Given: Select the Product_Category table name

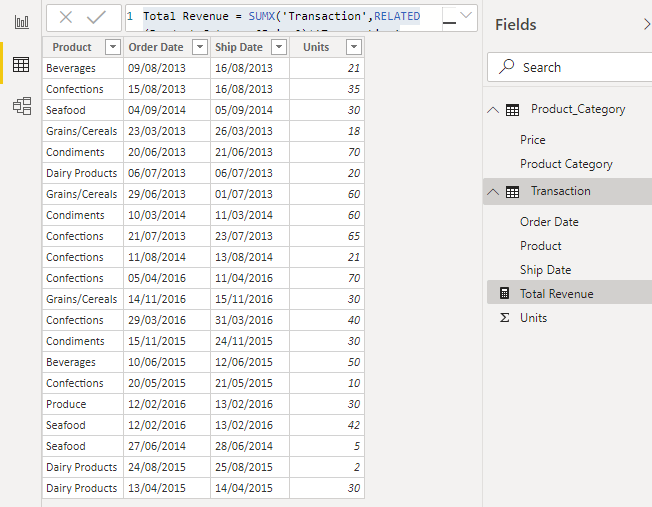Looking at the screenshot, I should 578,109.
